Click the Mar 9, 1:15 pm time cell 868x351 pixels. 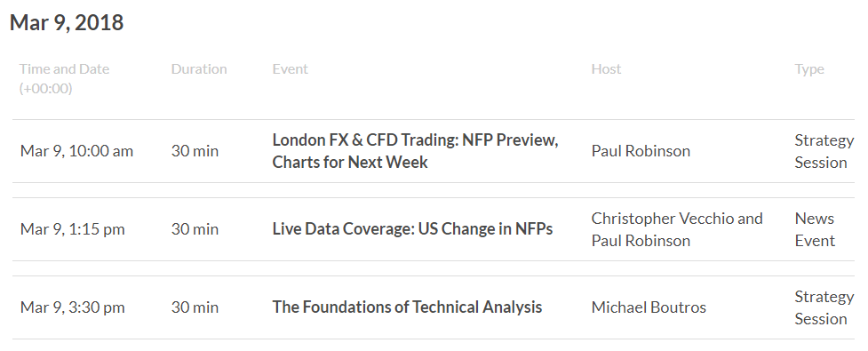tap(73, 229)
